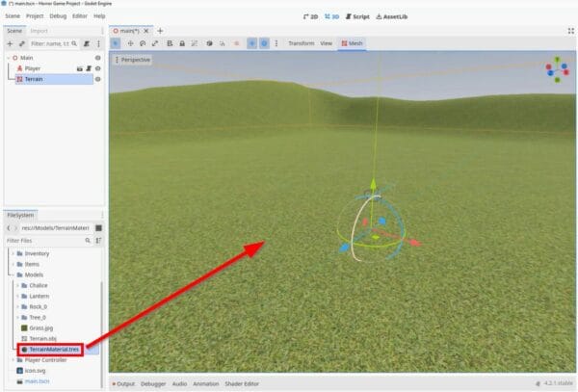The image size is (578, 392).
Task: Click the Filter Files search field
Action: [x=43, y=240]
